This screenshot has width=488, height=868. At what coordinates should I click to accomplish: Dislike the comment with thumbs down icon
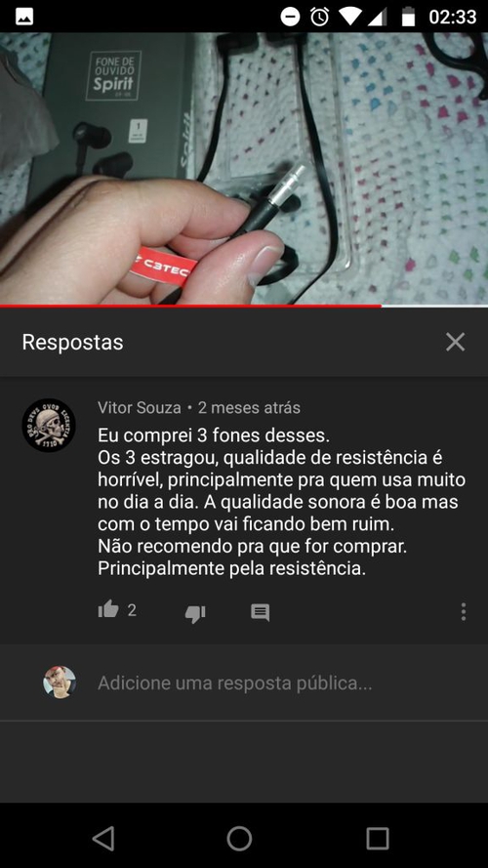pos(195,613)
